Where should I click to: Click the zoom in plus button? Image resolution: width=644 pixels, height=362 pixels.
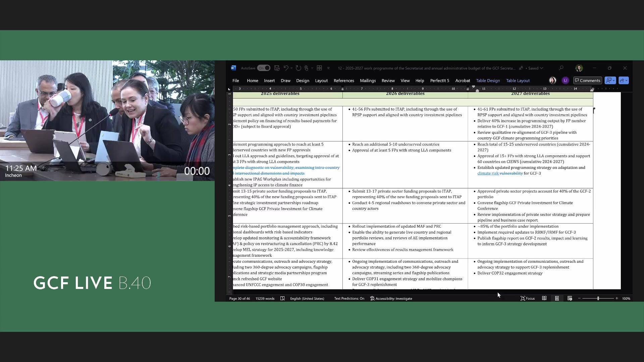coord(616,298)
